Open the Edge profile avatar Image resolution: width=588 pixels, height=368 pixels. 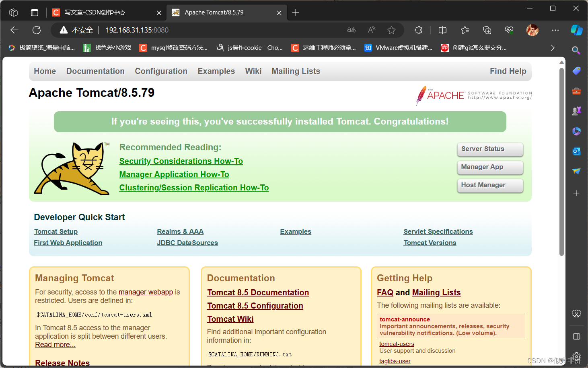tap(532, 30)
